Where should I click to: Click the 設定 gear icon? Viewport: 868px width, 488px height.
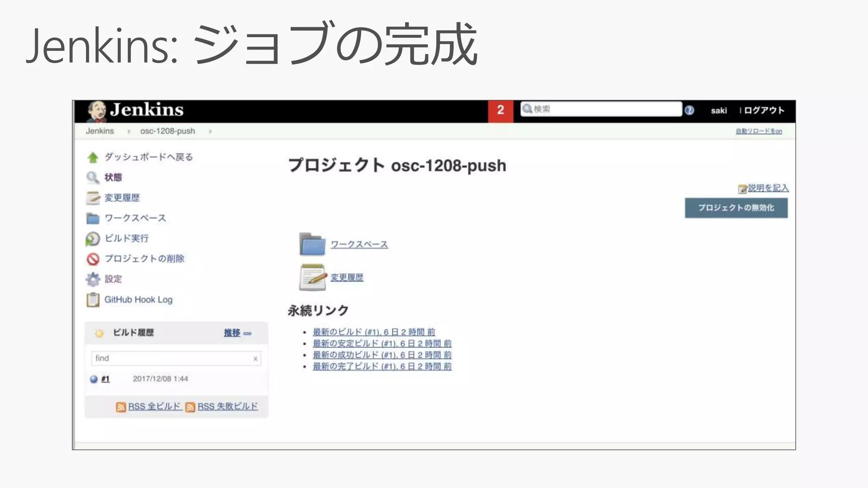pyautogui.click(x=93, y=279)
